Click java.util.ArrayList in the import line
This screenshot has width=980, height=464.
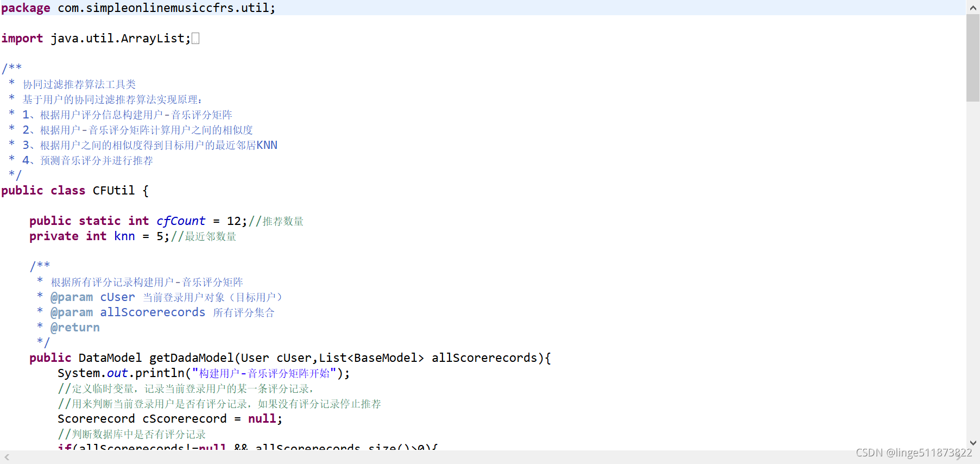(x=118, y=39)
